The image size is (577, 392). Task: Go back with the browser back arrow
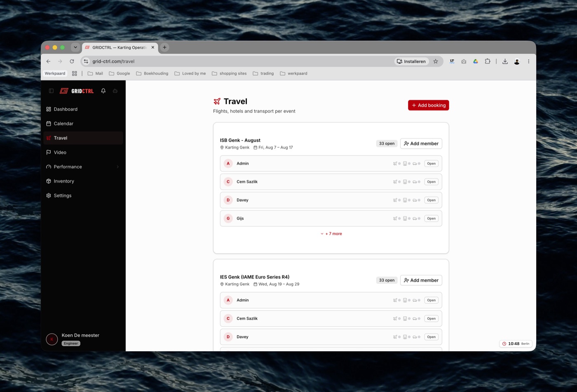coord(48,61)
